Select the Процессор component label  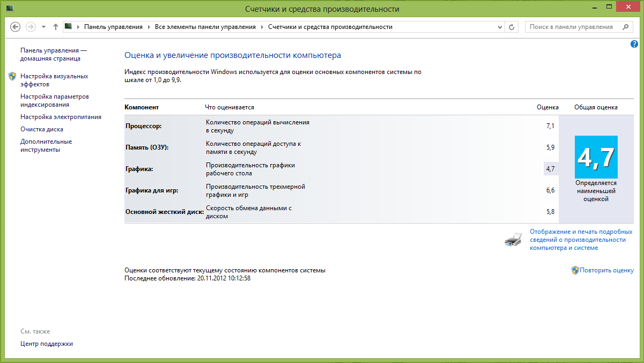(x=143, y=126)
